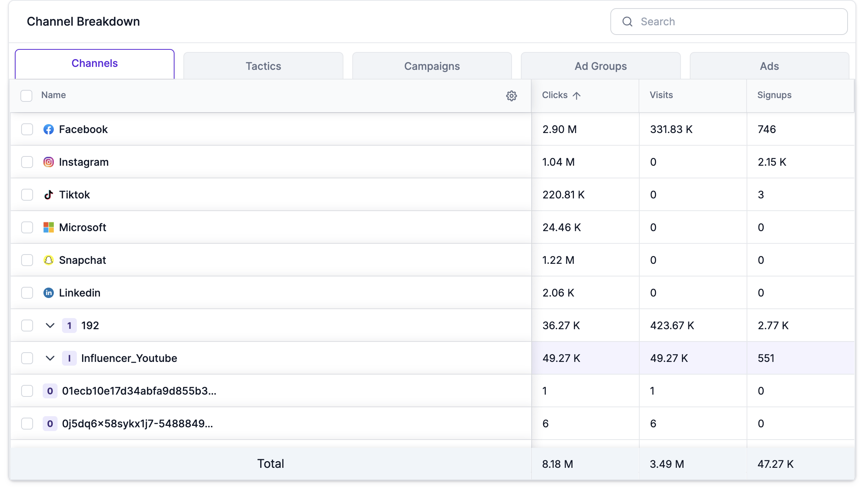This screenshot has width=868, height=489.
Task: Click the Microsoft logo icon
Action: (49, 227)
